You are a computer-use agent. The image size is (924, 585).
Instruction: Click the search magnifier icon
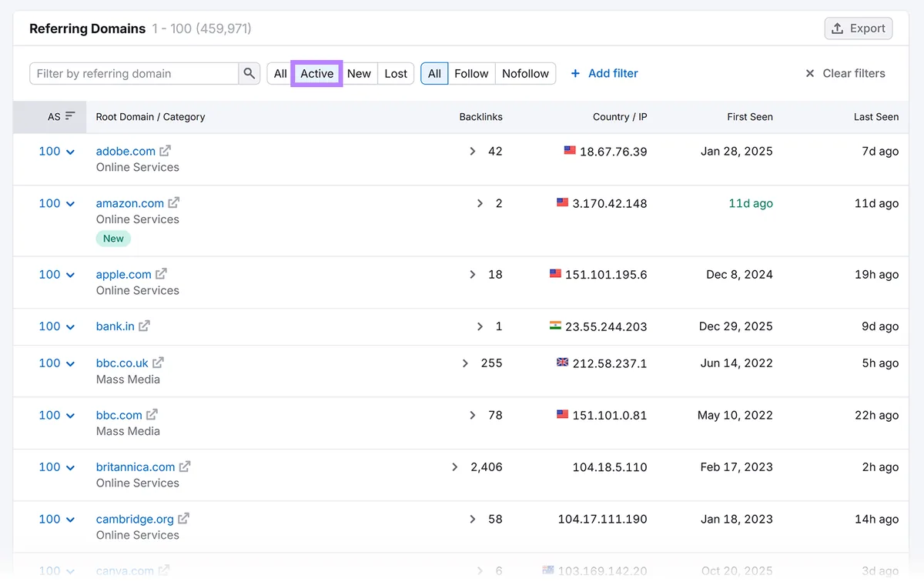tap(249, 73)
